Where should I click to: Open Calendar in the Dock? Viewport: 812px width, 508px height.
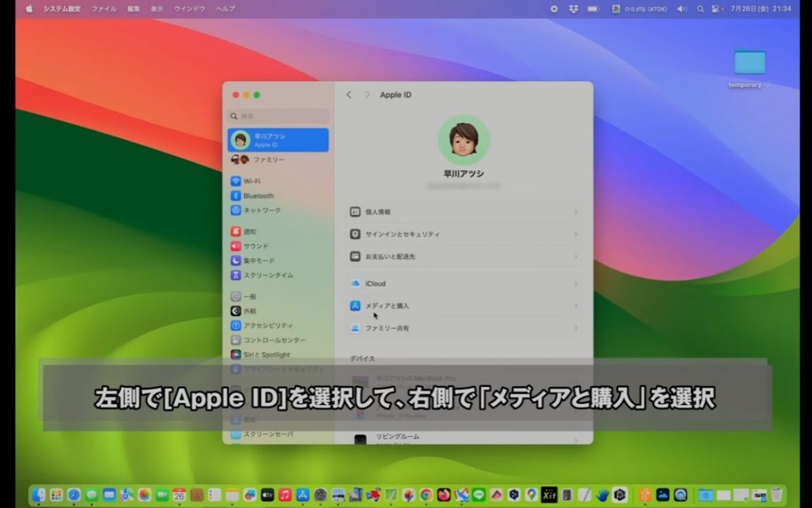point(179,494)
